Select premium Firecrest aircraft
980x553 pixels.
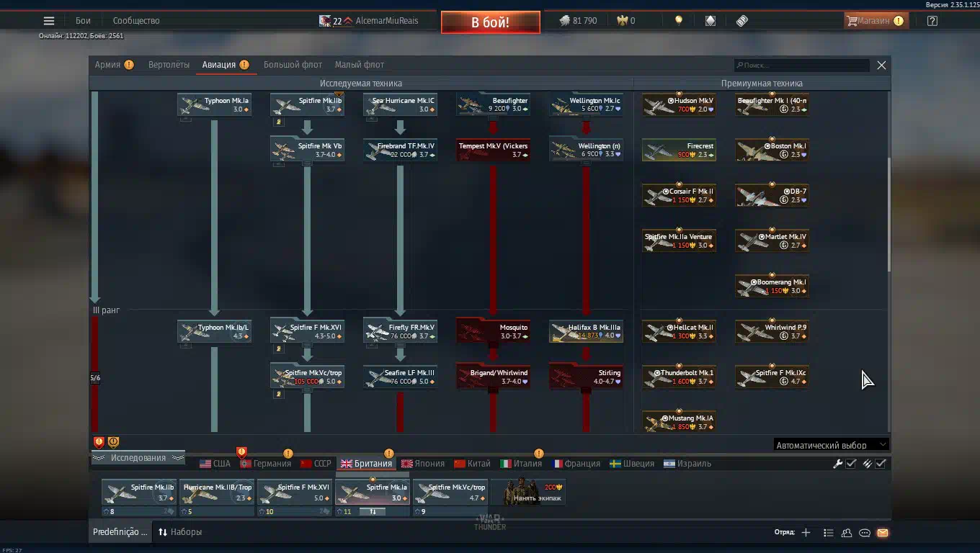pyautogui.click(x=679, y=150)
